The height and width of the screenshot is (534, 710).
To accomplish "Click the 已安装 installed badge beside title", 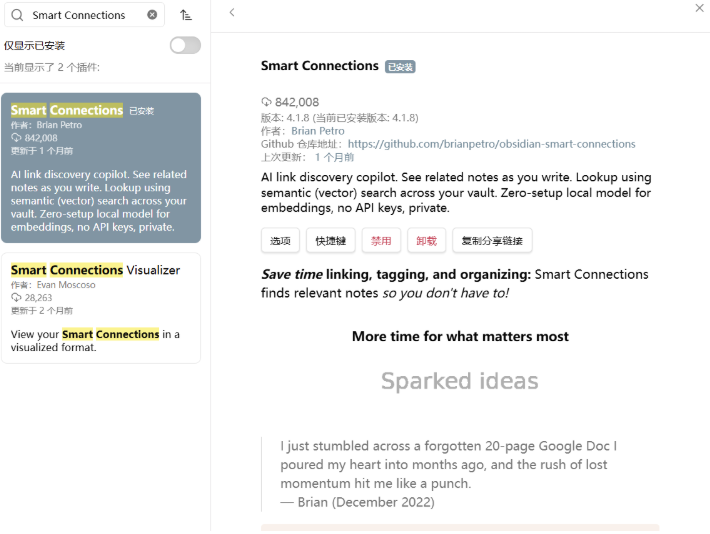I will click(x=400, y=67).
